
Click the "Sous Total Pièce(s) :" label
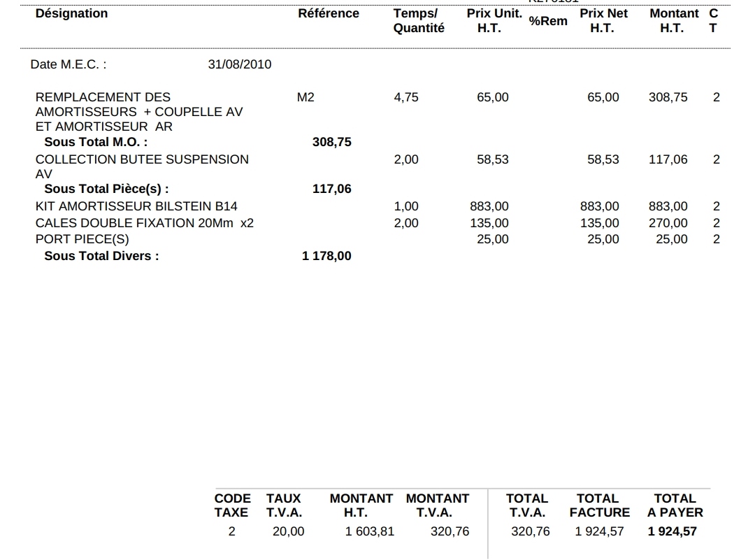click(x=106, y=189)
